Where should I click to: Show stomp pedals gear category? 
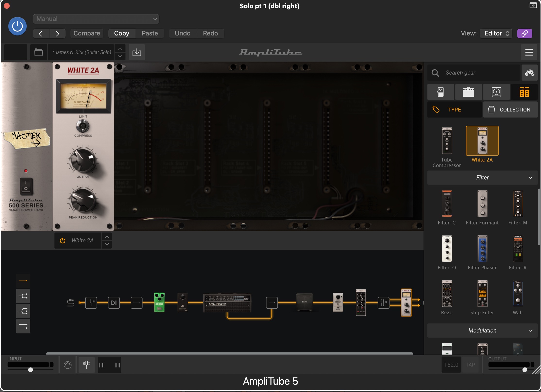coord(440,92)
